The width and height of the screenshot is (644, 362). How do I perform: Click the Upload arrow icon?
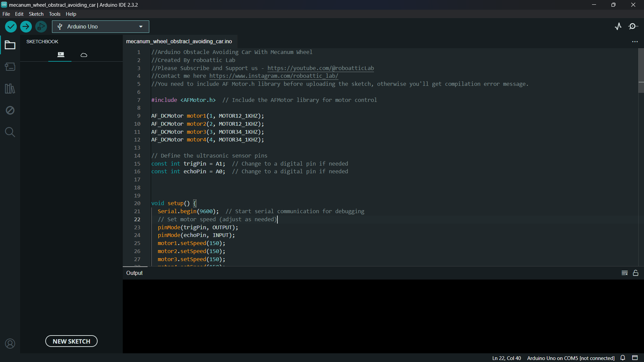(26, 26)
